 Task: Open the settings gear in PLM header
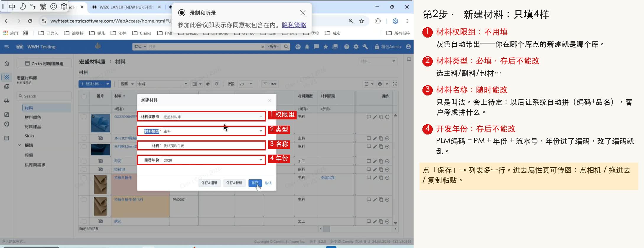pos(356,47)
